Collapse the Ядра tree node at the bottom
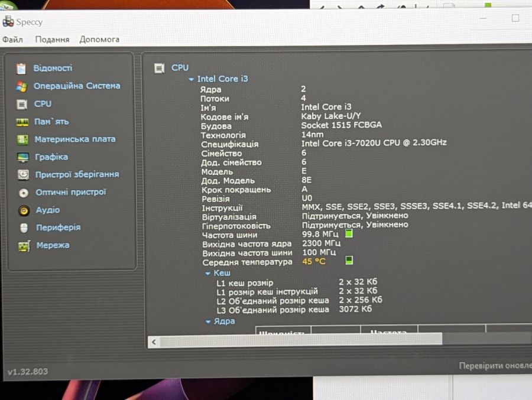 coord(208,321)
